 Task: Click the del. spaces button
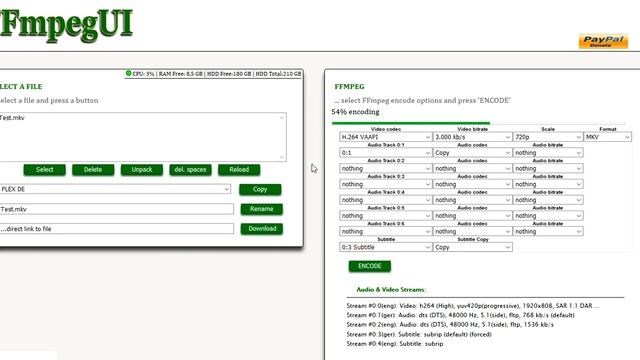click(190, 169)
